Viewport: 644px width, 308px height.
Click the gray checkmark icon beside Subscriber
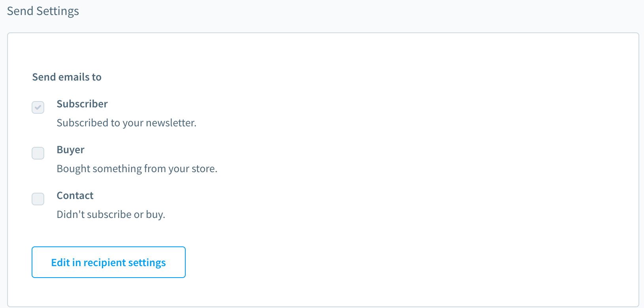38,107
